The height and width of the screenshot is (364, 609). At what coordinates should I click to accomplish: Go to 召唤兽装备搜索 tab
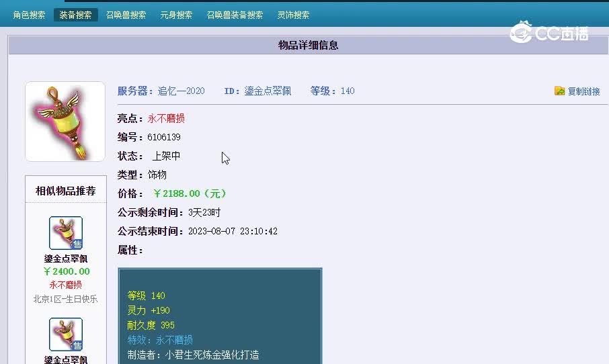[235, 15]
